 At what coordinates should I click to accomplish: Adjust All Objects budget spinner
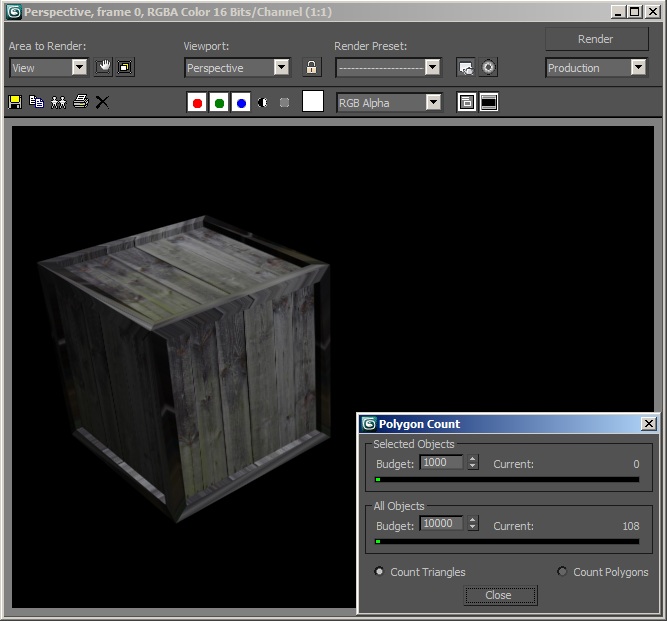(x=473, y=524)
